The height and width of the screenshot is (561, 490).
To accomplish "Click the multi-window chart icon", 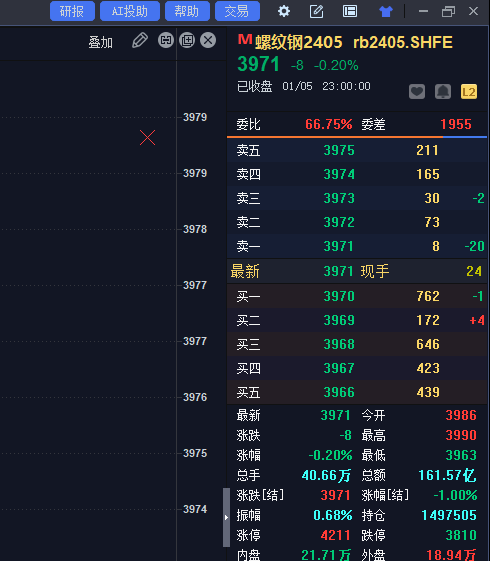I will (187, 40).
